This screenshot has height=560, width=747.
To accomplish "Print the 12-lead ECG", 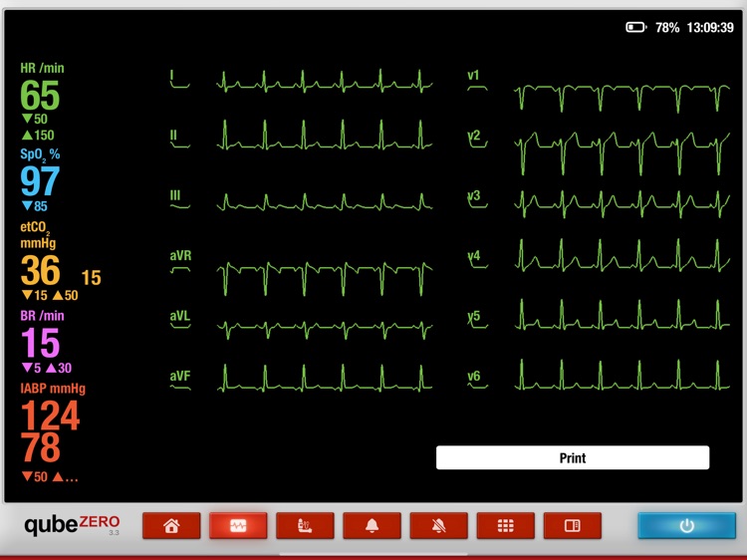I will [573, 457].
